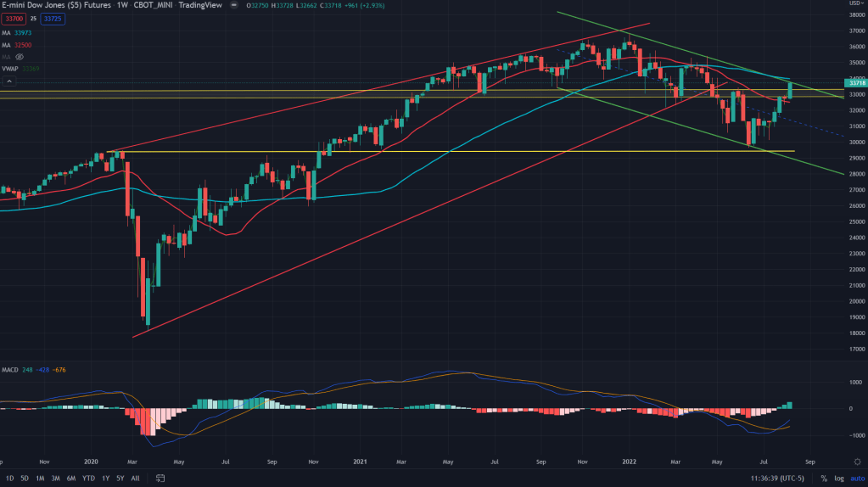868x487 pixels.
Task: Open the go-to-date calendar icon
Action: point(157,479)
